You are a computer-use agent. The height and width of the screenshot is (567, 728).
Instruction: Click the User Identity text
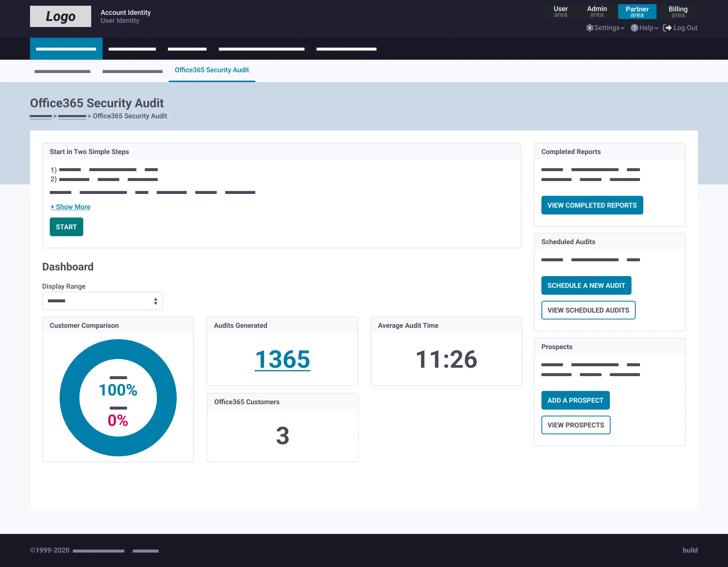[120, 21]
